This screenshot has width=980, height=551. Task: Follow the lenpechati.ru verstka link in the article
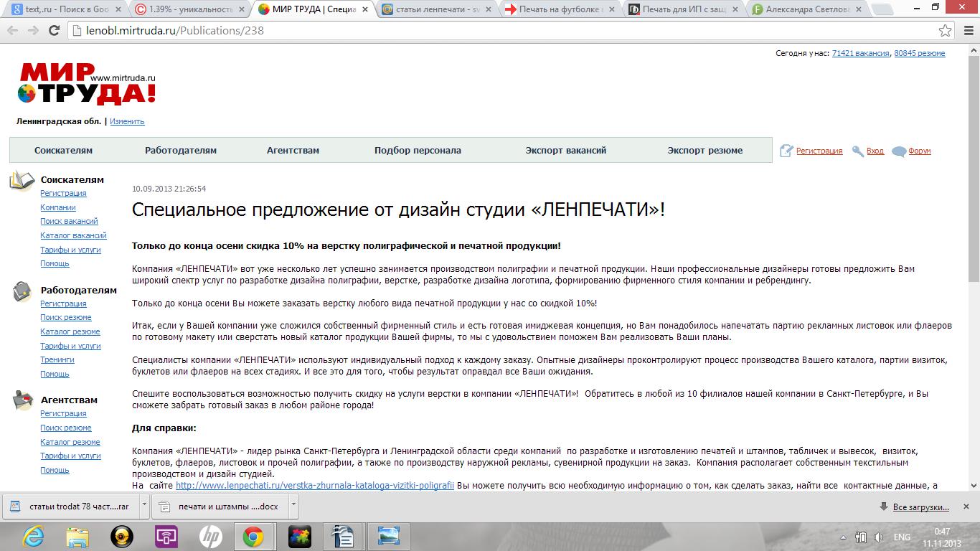tap(315, 486)
